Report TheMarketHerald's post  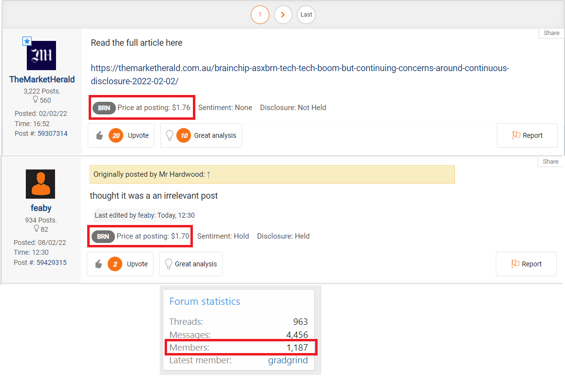pos(527,135)
